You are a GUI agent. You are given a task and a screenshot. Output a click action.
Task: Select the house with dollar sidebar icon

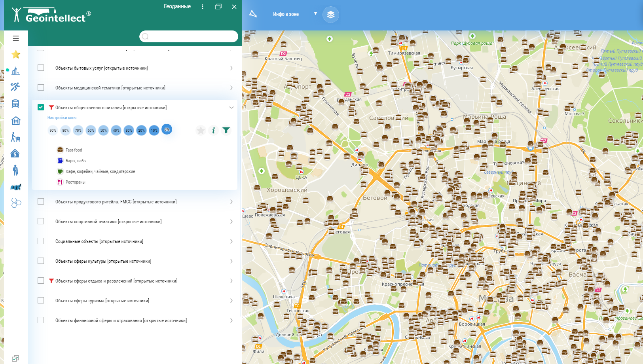click(15, 154)
